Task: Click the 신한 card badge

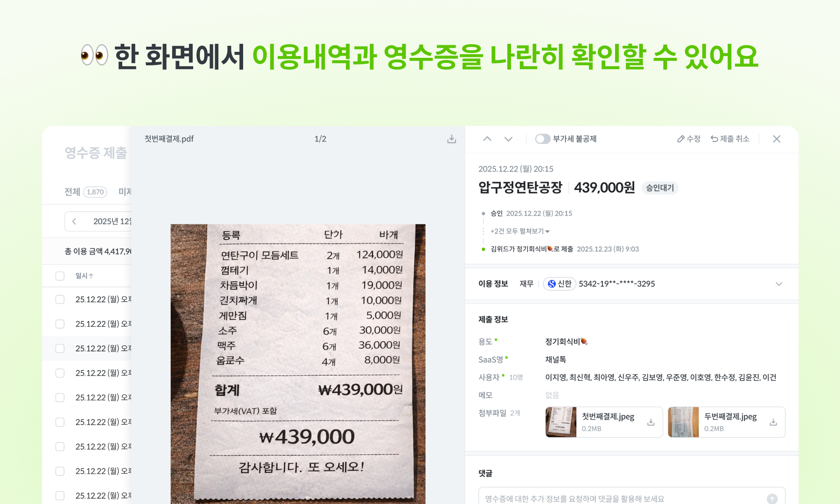Action: (x=560, y=284)
